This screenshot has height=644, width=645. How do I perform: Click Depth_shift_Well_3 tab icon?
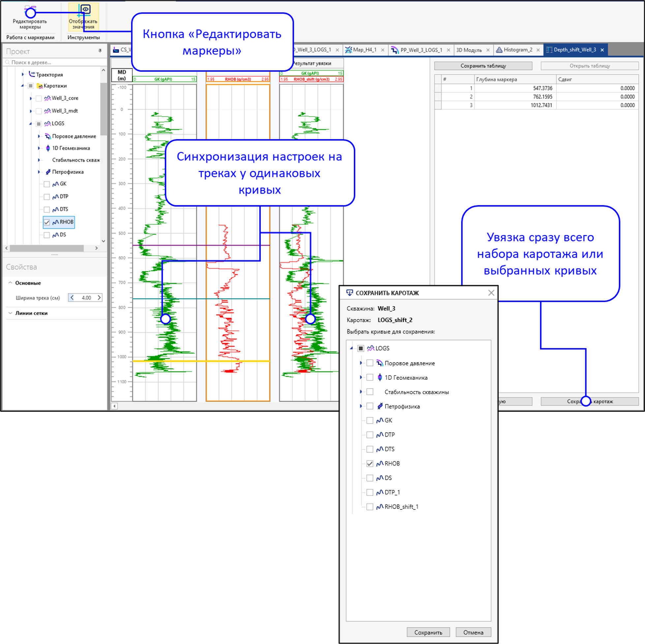pos(549,50)
